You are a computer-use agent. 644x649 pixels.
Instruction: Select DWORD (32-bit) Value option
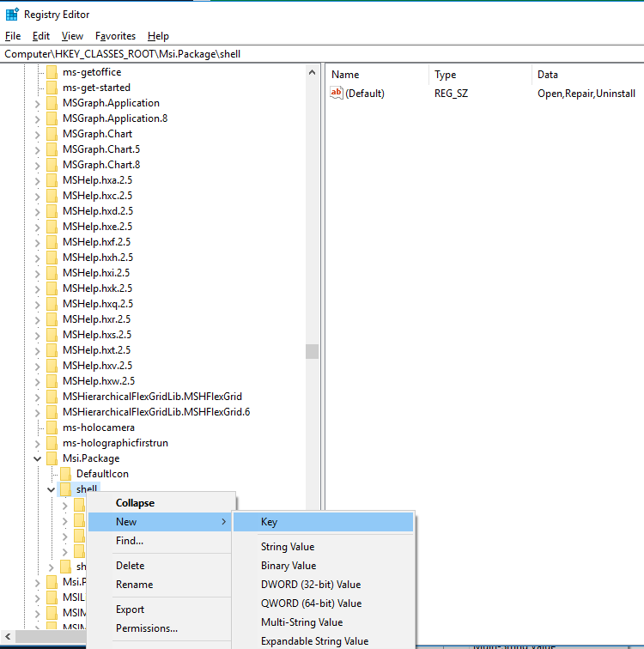tap(311, 585)
